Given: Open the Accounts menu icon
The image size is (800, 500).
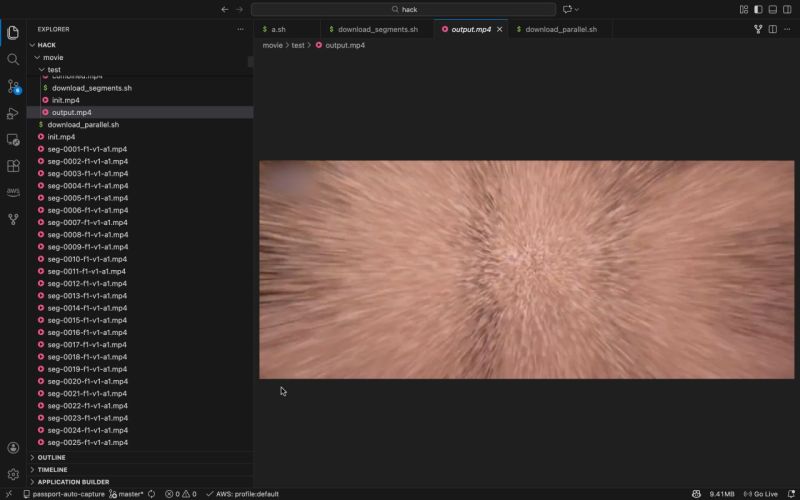Looking at the screenshot, I should pyautogui.click(x=13, y=447).
